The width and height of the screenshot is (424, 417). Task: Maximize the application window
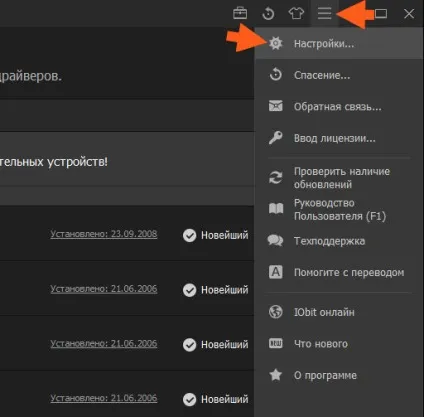point(381,13)
